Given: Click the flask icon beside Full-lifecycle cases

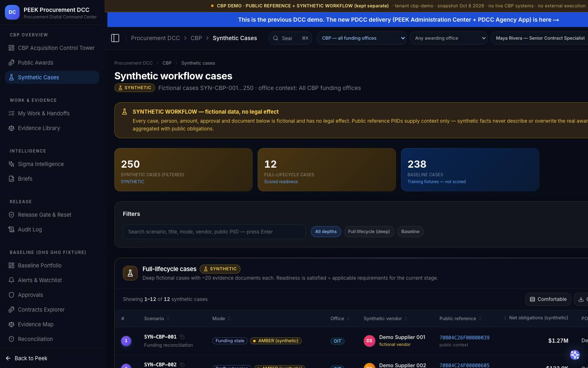Looking at the screenshot, I should pyautogui.click(x=130, y=273).
